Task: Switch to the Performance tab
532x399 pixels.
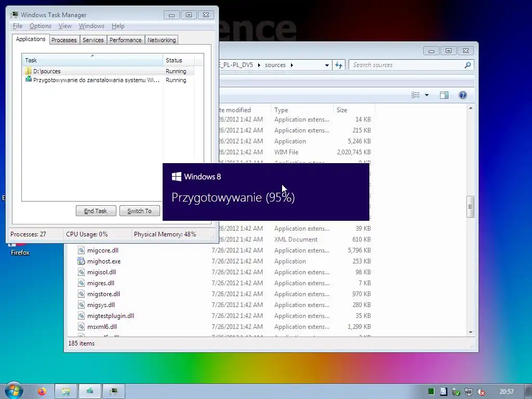Action: pos(126,40)
